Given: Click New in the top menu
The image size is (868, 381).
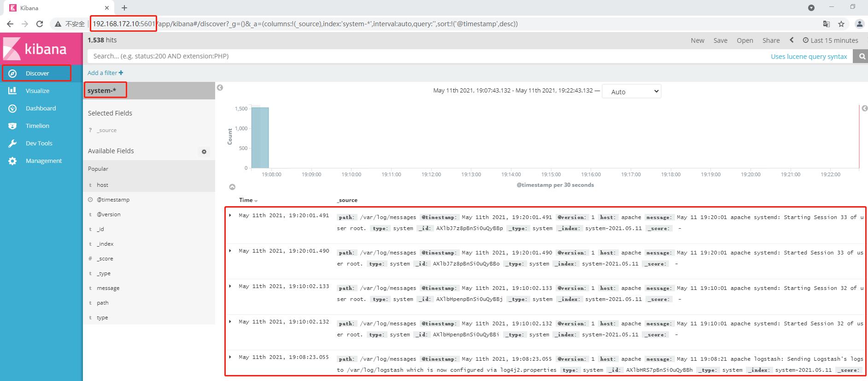Looking at the screenshot, I should click(697, 40).
